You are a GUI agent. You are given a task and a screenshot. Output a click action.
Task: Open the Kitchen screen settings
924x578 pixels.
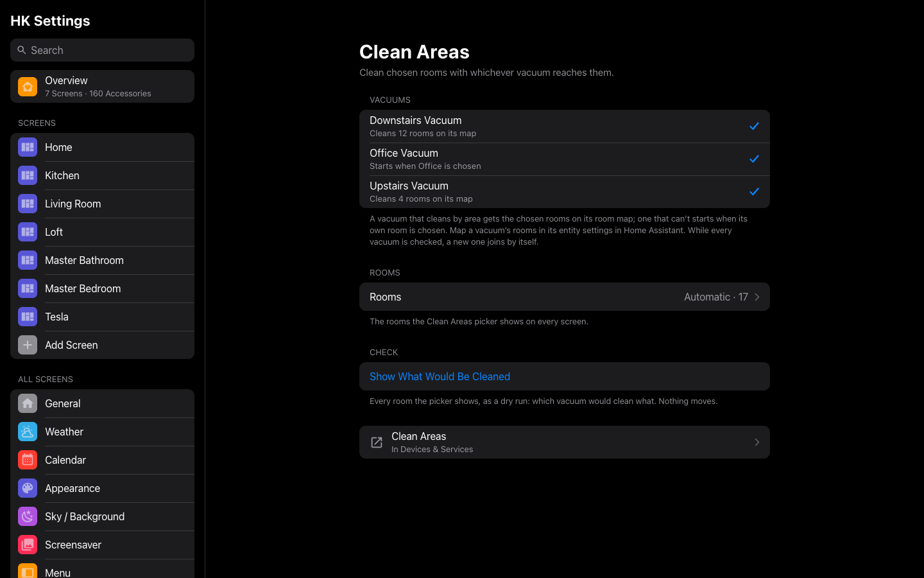tap(102, 175)
